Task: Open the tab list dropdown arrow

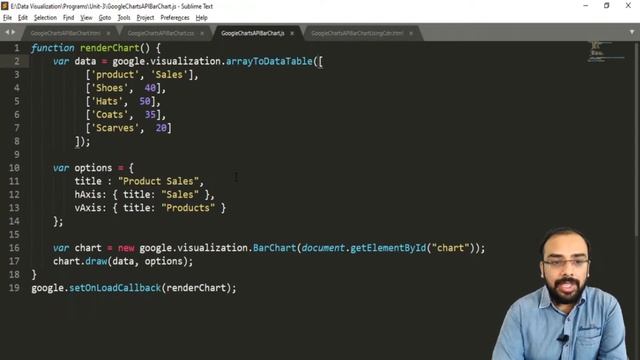Action: pos(632,32)
